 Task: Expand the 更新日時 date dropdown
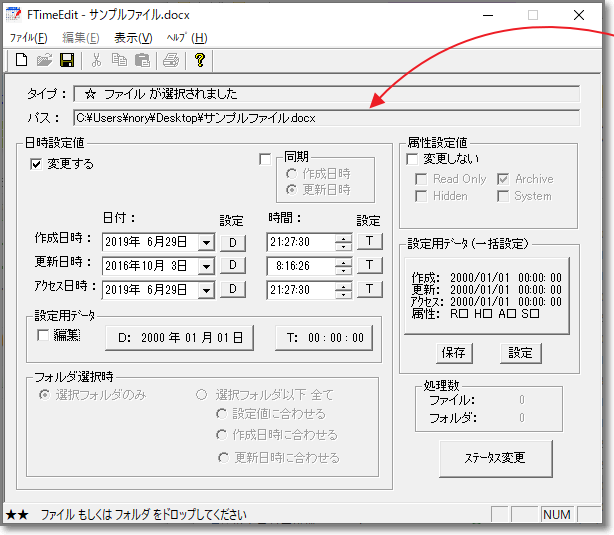(x=205, y=265)
